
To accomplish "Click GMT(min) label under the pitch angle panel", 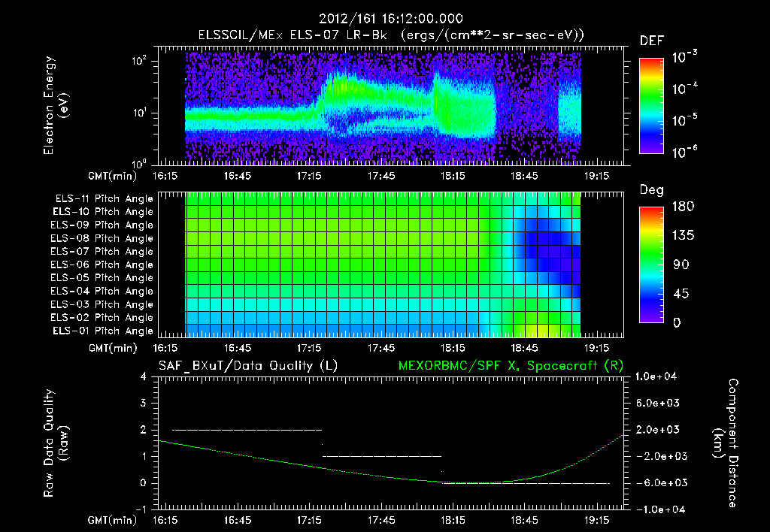I will click(x=113, y=348).
